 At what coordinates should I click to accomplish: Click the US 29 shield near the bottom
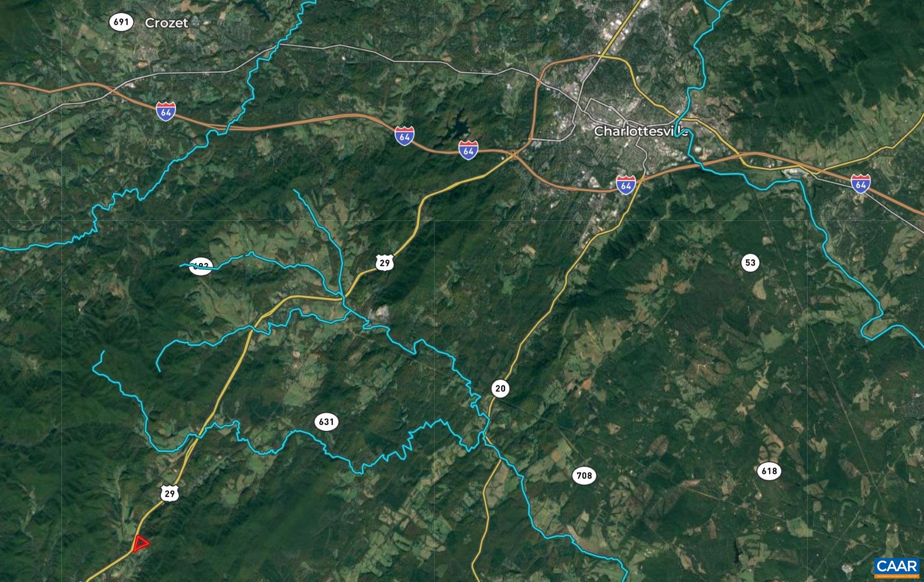pos(170,493)
